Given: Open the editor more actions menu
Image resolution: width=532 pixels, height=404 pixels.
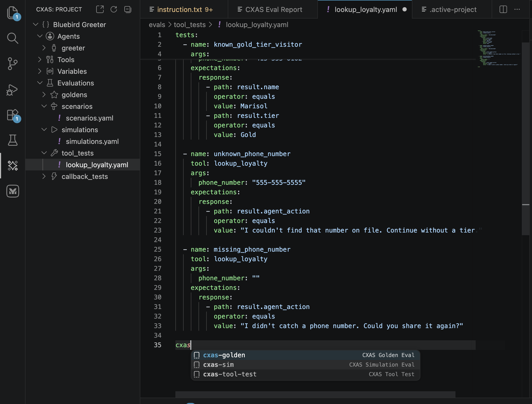Looking at the screenshot, I should (517, 9).
